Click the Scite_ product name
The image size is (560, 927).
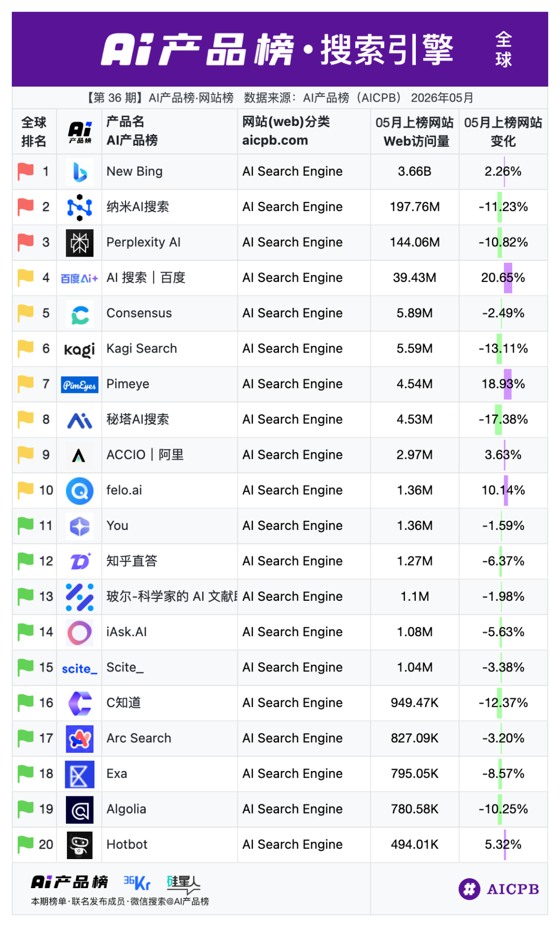(125, 667)
